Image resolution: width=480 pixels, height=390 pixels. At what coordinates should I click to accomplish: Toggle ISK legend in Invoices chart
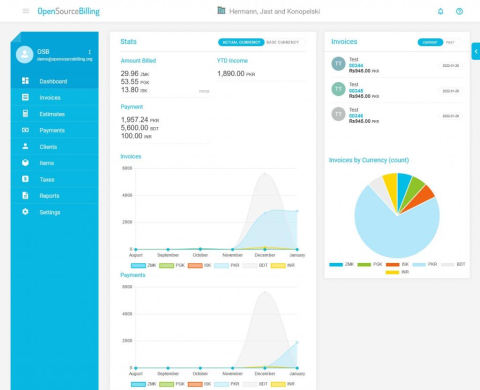coord(200,265)
